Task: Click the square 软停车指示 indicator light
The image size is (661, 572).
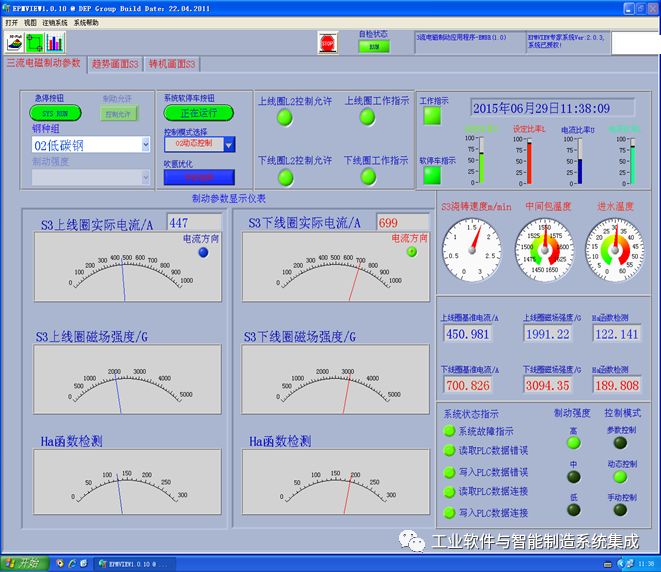Action: coord(432,175)
